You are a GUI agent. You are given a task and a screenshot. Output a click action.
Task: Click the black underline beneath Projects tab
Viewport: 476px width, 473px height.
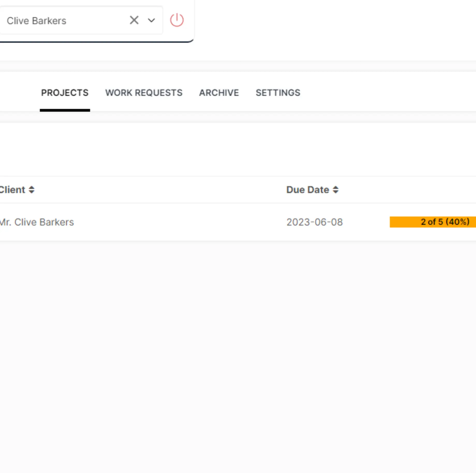(x=65, y=110)
